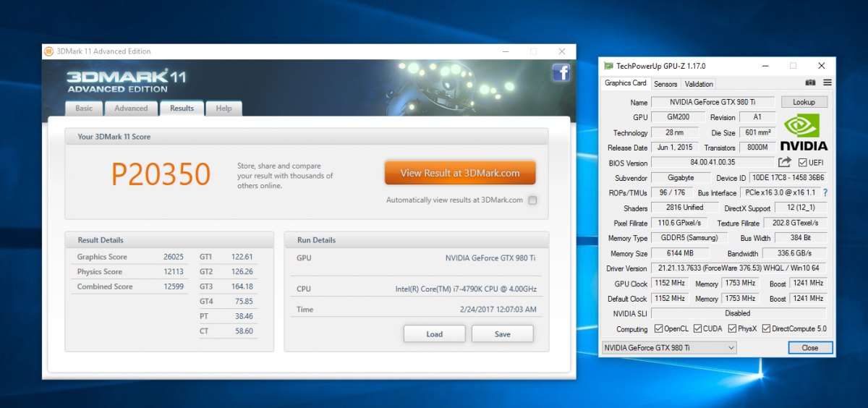This screenshot has height=408, width=868.
Task: Select the Results tab
Action: 182,108
